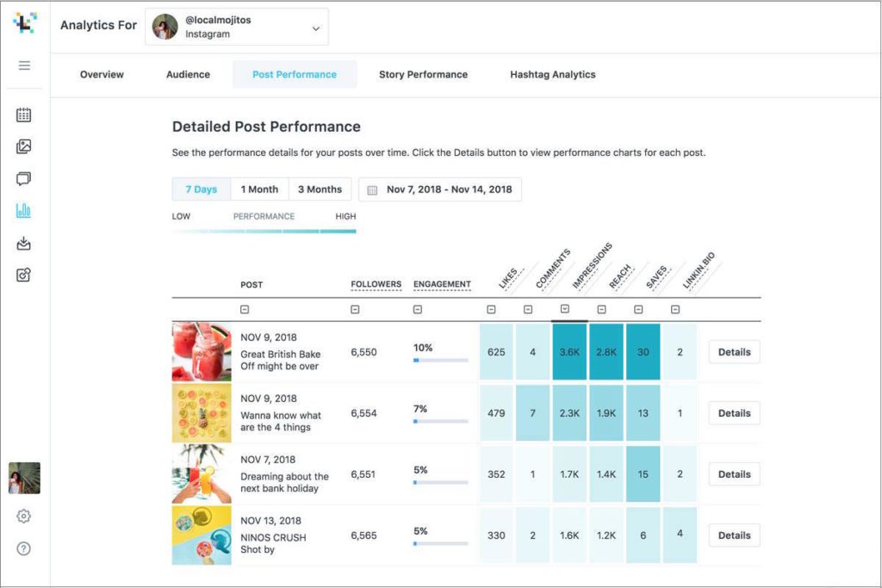Click the help question mark icon

(23, 548)
